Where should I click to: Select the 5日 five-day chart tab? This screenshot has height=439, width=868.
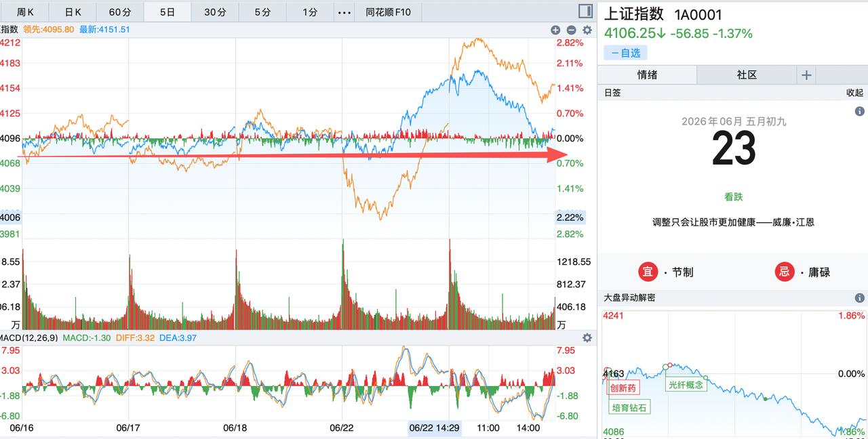click(167, 12)
